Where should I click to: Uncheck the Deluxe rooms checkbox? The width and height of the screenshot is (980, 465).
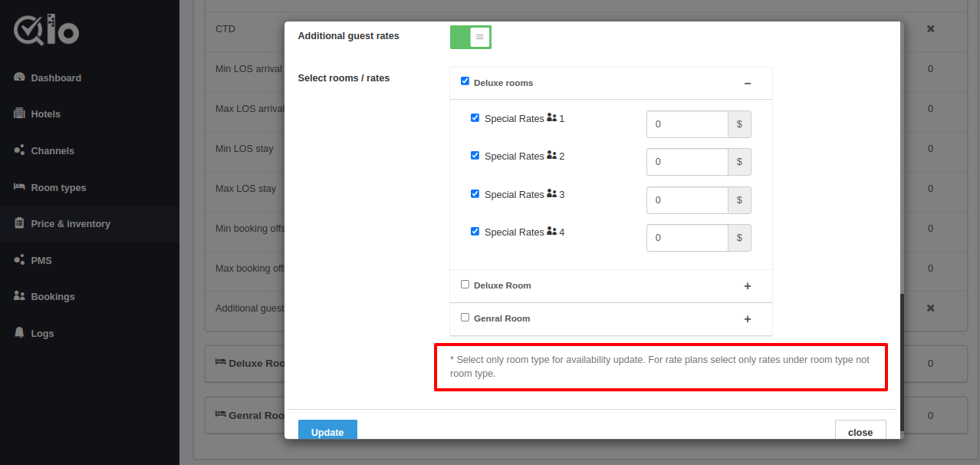point(465,81)
